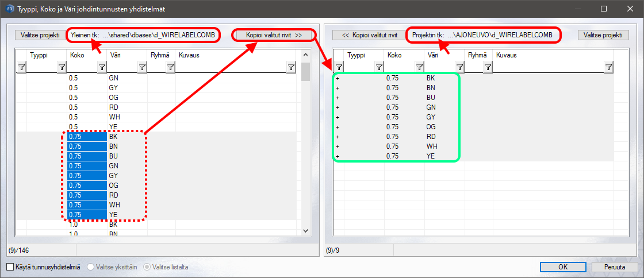Image resolution: width=644 pixels, height=278 pixels.
Task: Click the ED application icon in title bar
Action: click(x=9, y=9)
